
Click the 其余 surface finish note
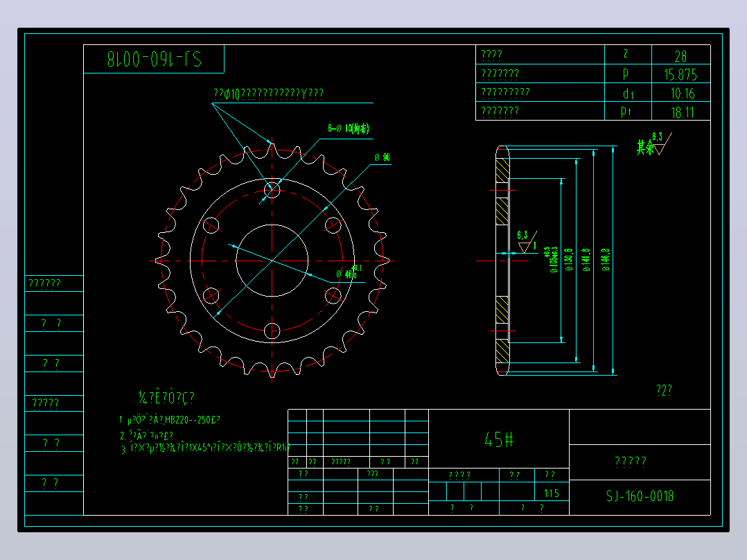pyautogui.click(x=646, y=147)
